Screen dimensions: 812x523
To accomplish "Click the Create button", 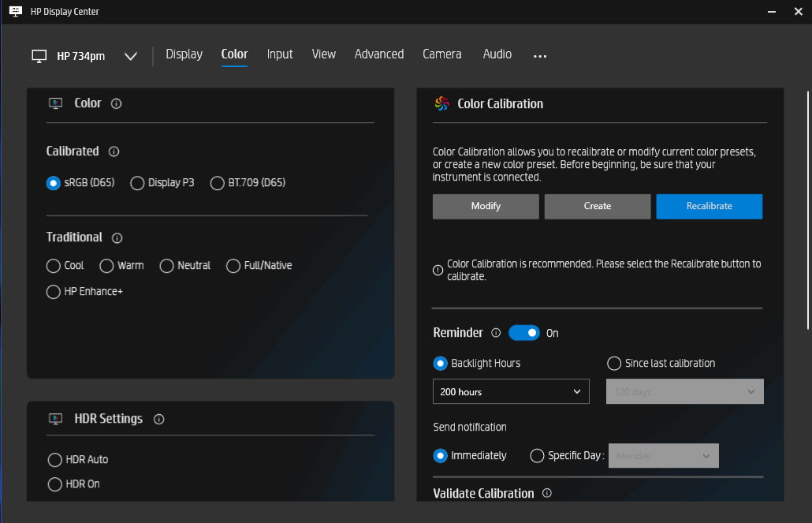I will (598, 207).
